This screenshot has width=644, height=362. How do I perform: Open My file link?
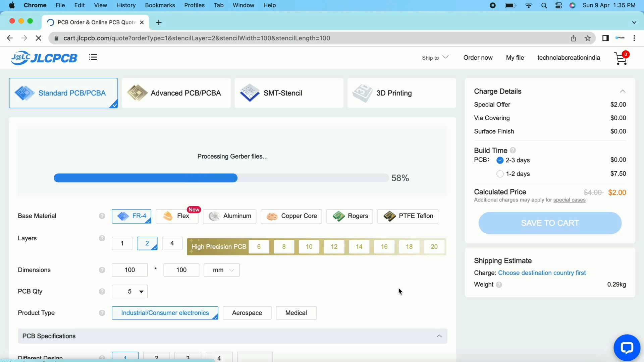(515, 58)
